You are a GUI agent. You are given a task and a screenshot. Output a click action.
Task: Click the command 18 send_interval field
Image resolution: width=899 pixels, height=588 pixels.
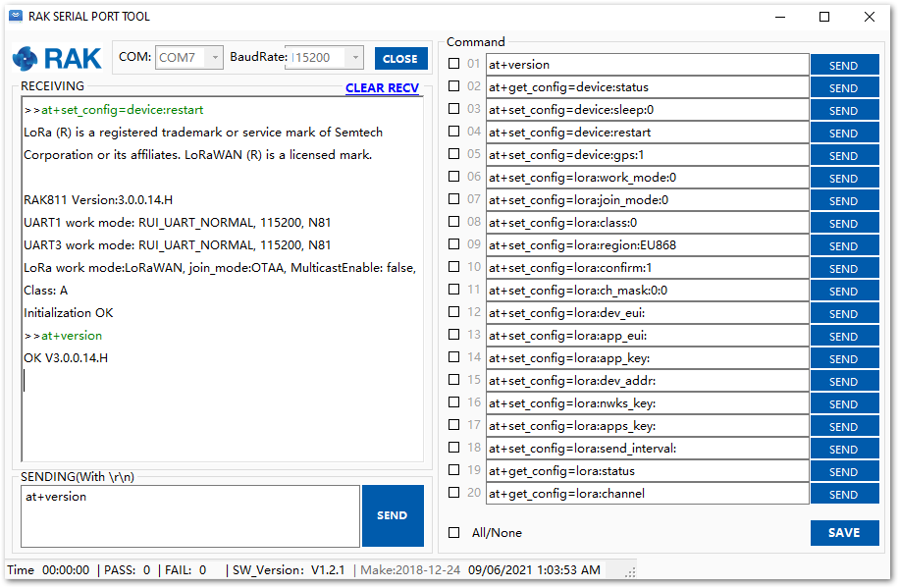(x=648, y=449)
